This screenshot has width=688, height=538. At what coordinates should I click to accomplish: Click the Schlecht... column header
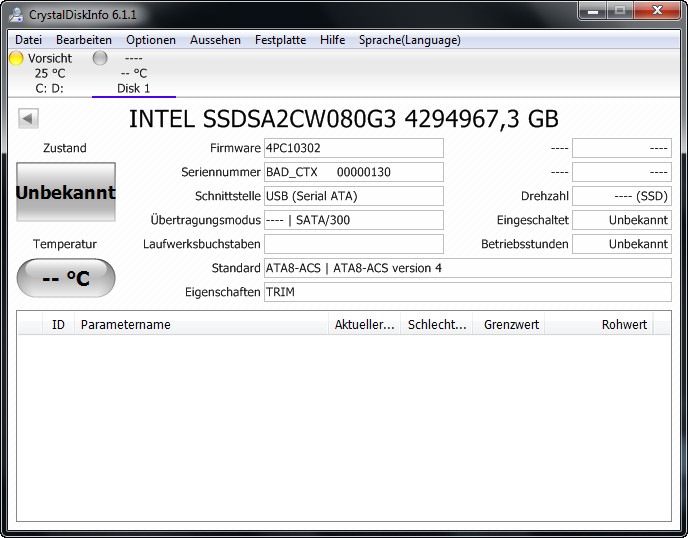tap(437, 324)
